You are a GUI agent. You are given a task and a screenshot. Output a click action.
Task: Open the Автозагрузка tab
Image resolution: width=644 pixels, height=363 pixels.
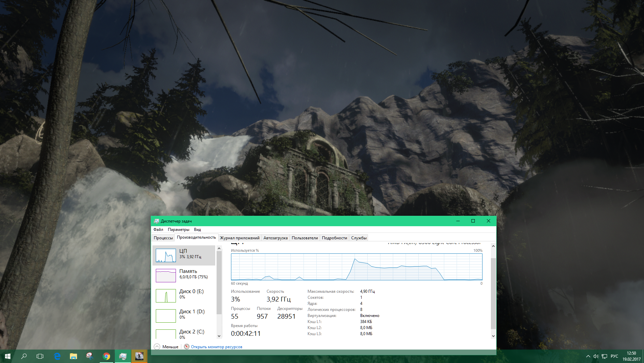coord(276,238)
